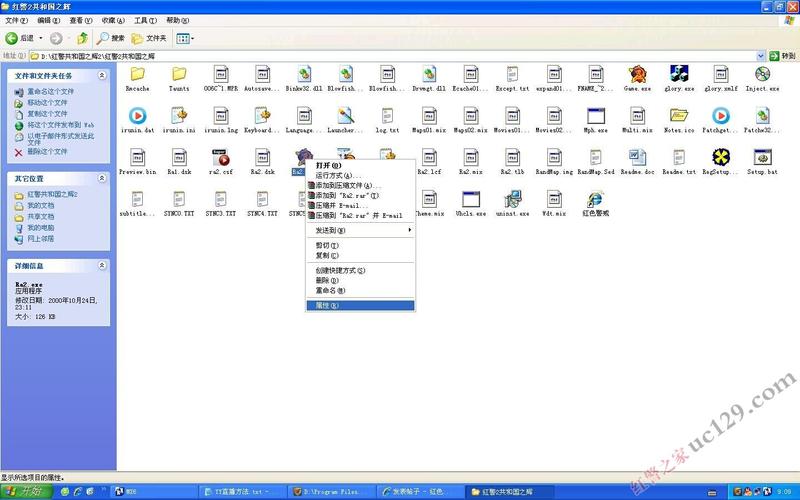Select the Game.exe file icon
The image size is (800, 500).
click(637, 75)
